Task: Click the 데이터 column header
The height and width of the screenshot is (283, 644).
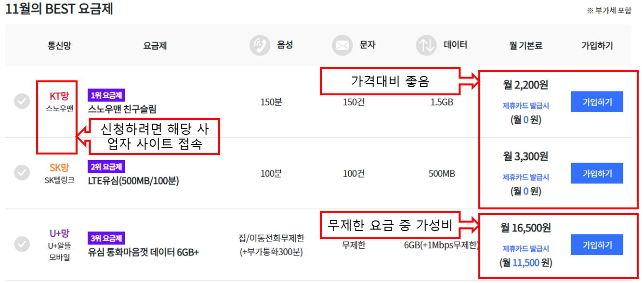Action: coord(455,45)
